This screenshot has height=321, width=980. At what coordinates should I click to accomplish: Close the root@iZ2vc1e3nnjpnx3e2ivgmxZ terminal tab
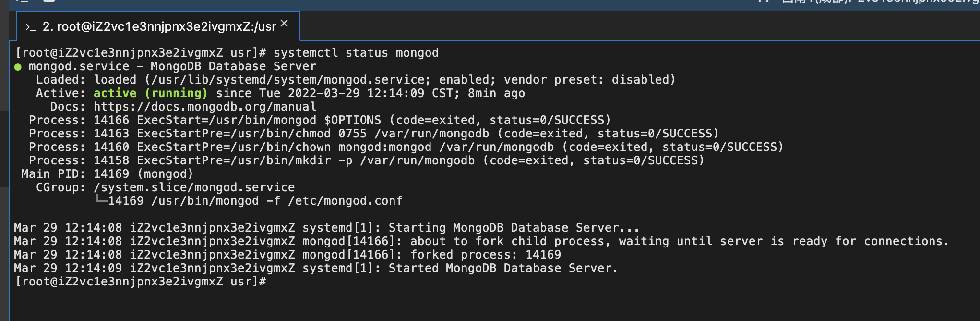click(x=284, y=23)
